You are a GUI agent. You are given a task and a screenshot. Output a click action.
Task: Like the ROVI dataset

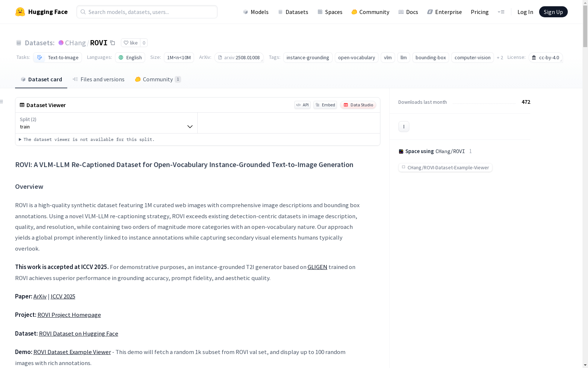pyautogui.click(x=130, y=43)
